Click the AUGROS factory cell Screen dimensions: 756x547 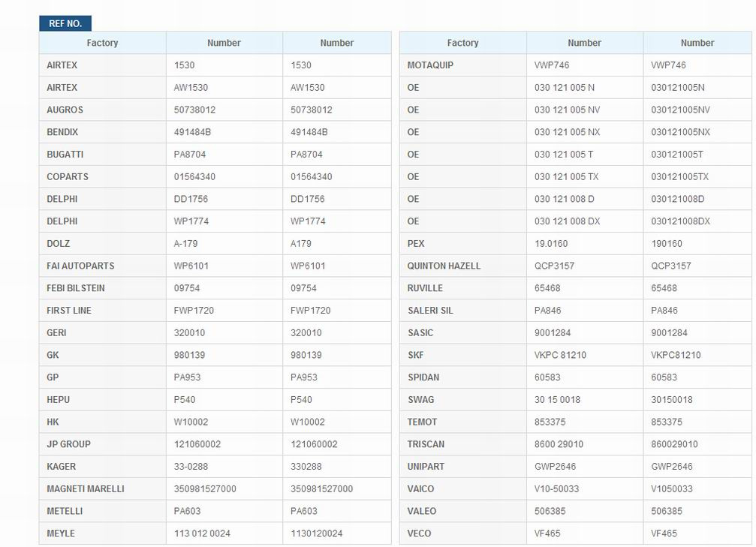pos(103,110)
